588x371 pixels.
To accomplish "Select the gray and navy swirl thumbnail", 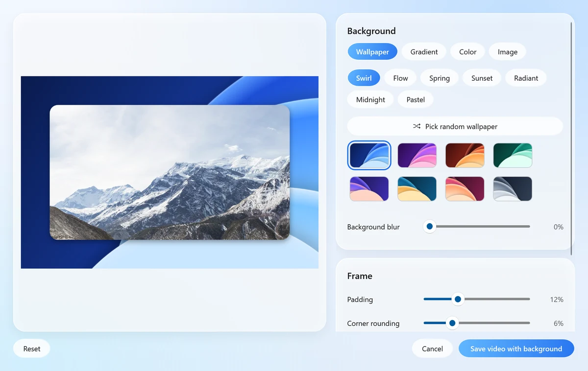I will 513,189.
